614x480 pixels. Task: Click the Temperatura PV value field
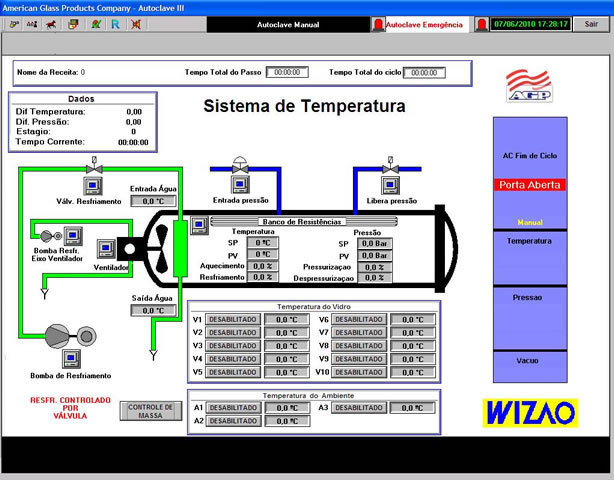[x=263, y=254]
